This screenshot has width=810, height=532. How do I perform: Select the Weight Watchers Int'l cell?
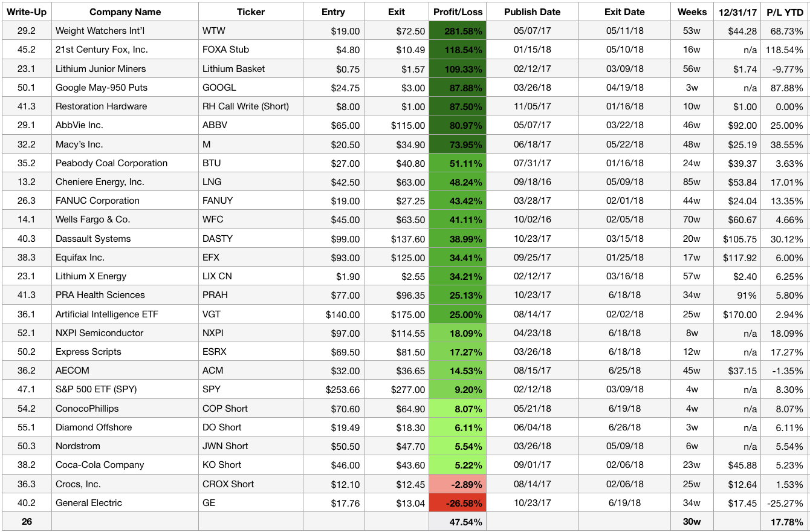point(125,31)
